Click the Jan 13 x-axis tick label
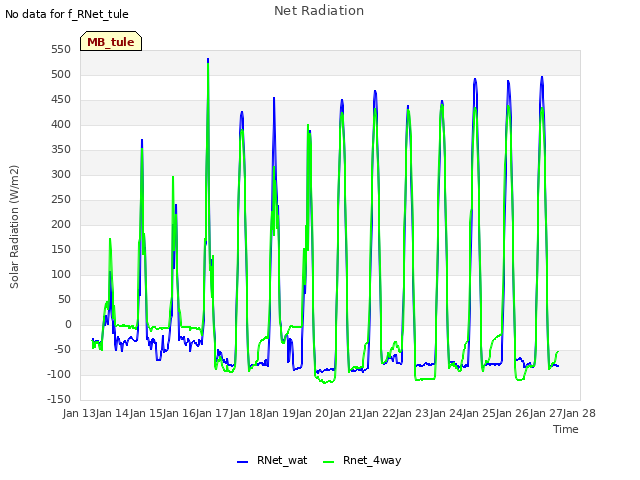Viewport: 640px width, 480px height. tap(79, 413)
